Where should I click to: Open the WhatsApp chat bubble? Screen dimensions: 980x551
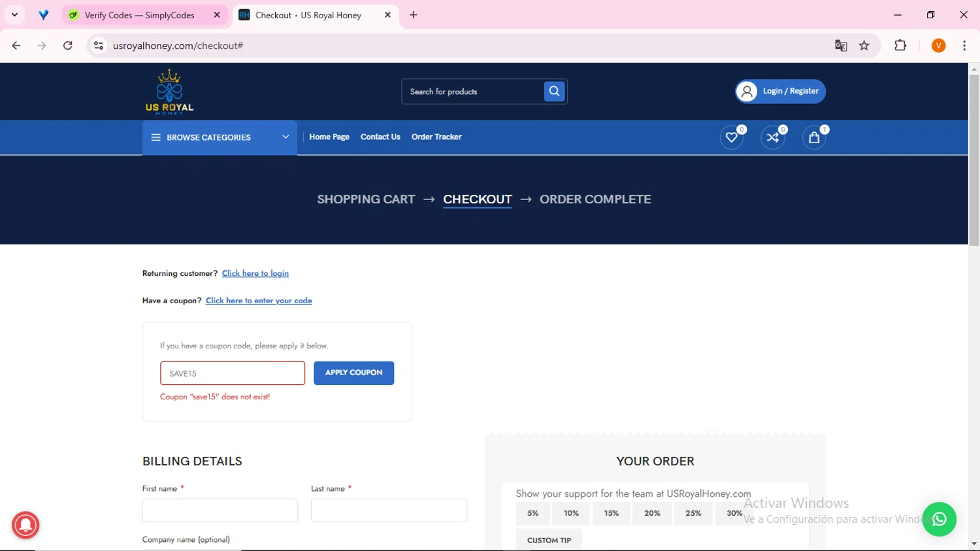point(939,519)
